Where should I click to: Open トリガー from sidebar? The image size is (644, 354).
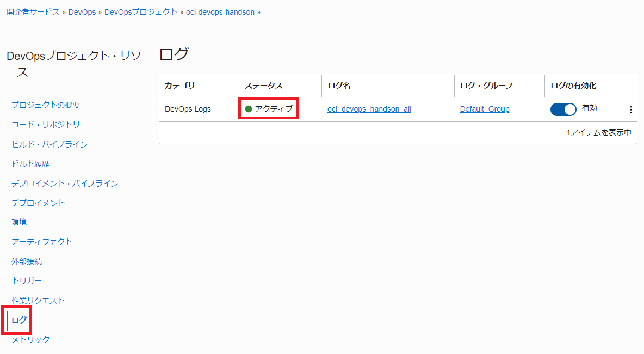(27, 281)
